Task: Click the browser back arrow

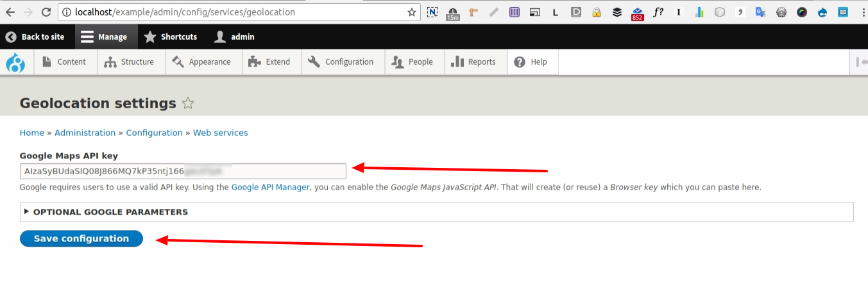Action: click(10, 12)
